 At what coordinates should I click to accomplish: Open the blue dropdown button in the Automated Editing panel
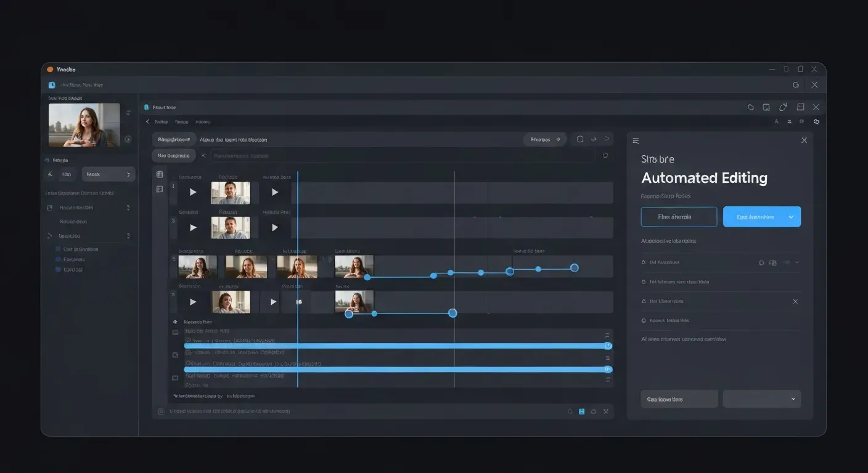point(762,216)
